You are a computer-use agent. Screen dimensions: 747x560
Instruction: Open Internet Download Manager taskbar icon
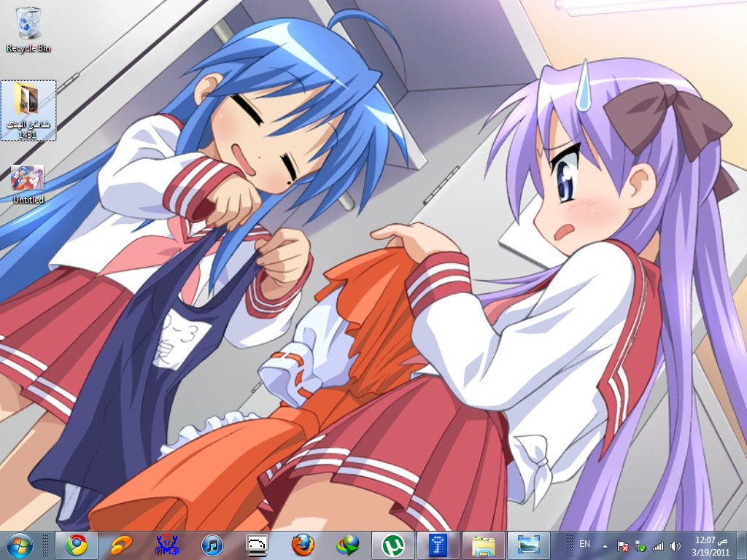(347, 545)
